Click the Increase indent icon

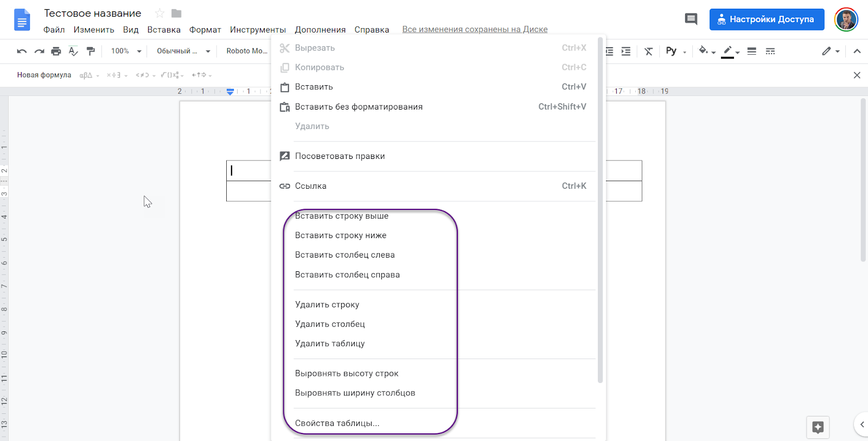(x=626, y=51)
